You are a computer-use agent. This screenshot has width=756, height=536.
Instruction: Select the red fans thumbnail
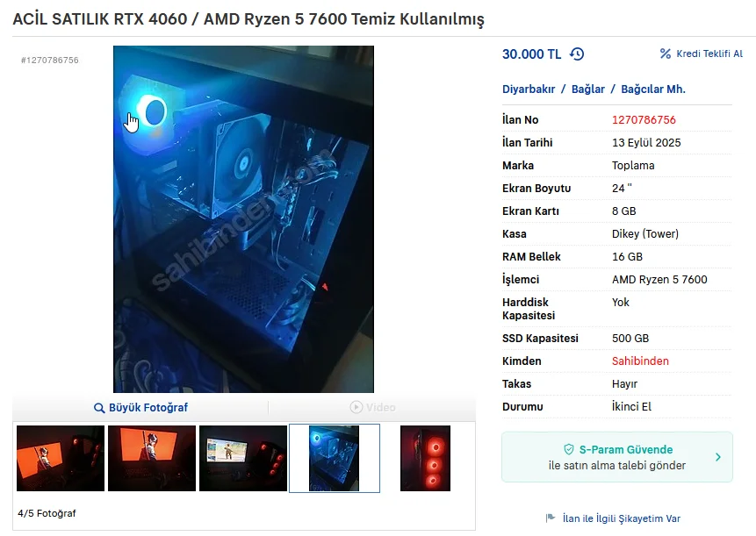(x=425, y=458)
